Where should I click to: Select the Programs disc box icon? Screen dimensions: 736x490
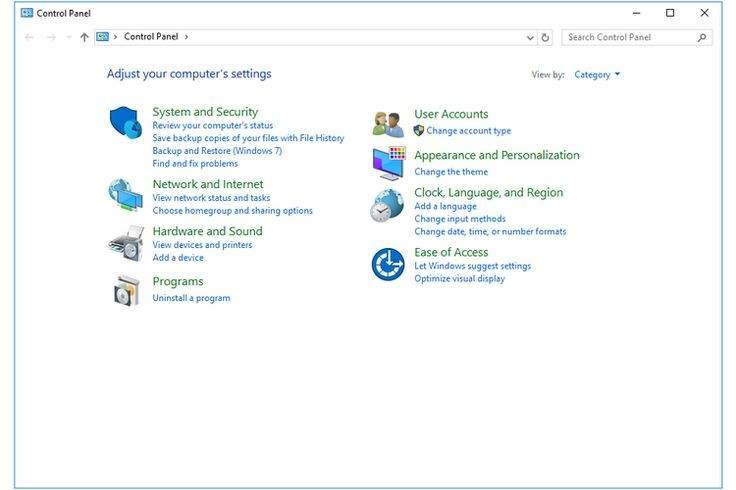[126, 290]
